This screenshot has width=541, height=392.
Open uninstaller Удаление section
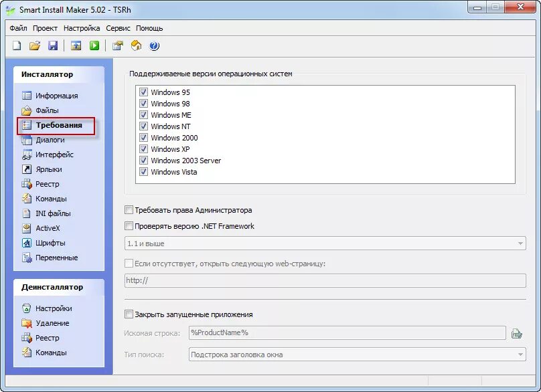46,323
